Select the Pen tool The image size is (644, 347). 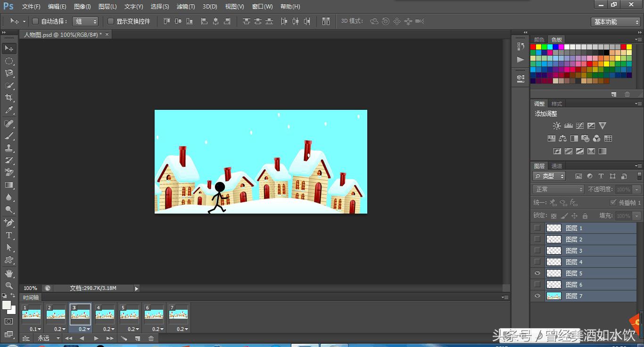(8, 223)
